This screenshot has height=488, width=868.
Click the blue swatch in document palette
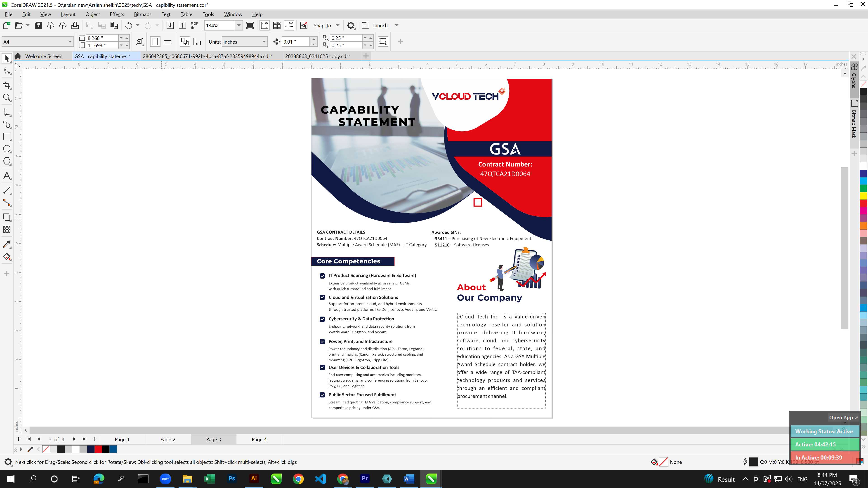pyautogui.click(x=113, y=449)
